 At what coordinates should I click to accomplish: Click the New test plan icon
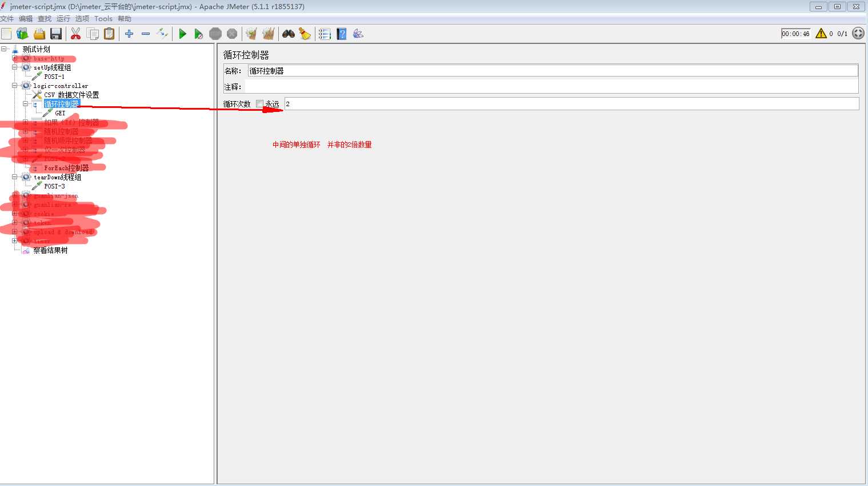click(x=6, y=34)
